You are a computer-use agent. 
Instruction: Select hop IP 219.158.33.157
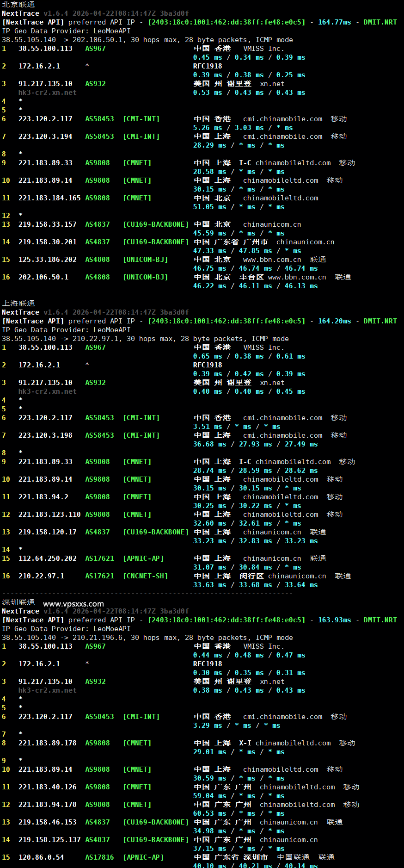click(x=48, y=224)
